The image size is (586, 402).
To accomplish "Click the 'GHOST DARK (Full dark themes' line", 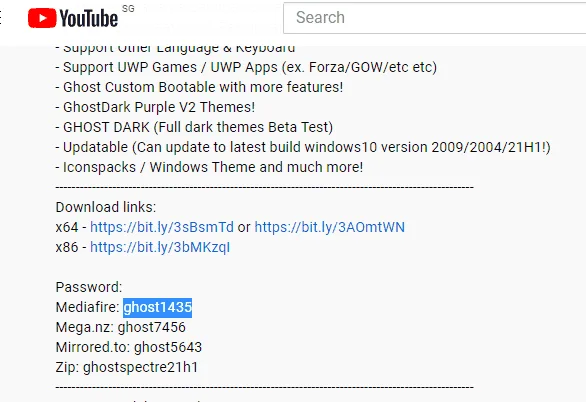I will coord(194,127).
